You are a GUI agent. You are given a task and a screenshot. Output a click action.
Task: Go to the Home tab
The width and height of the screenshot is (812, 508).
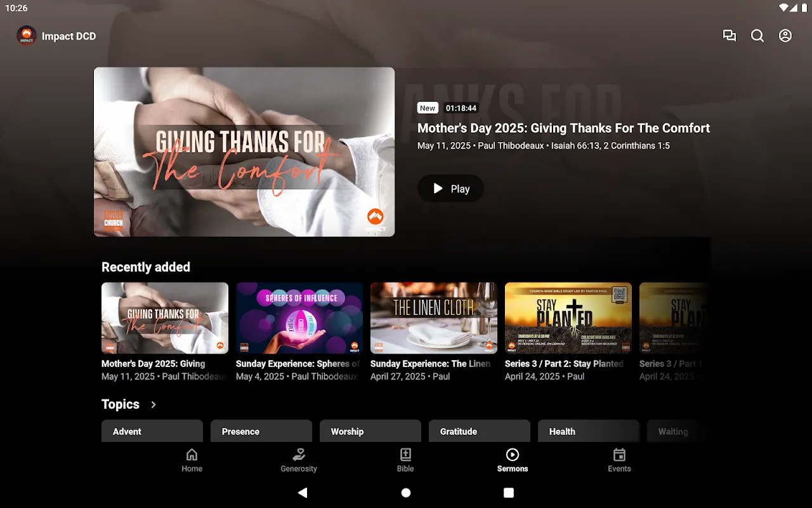click(x=192, y=460)
